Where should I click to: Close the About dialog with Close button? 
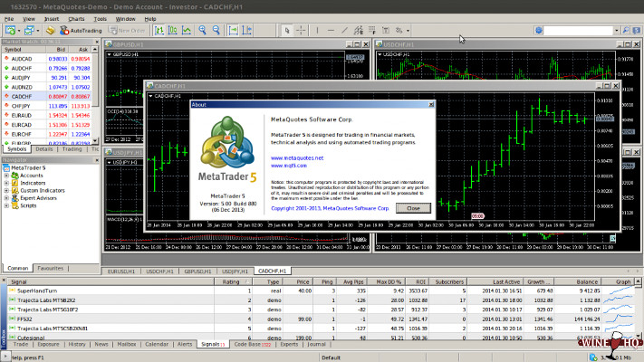414,207
